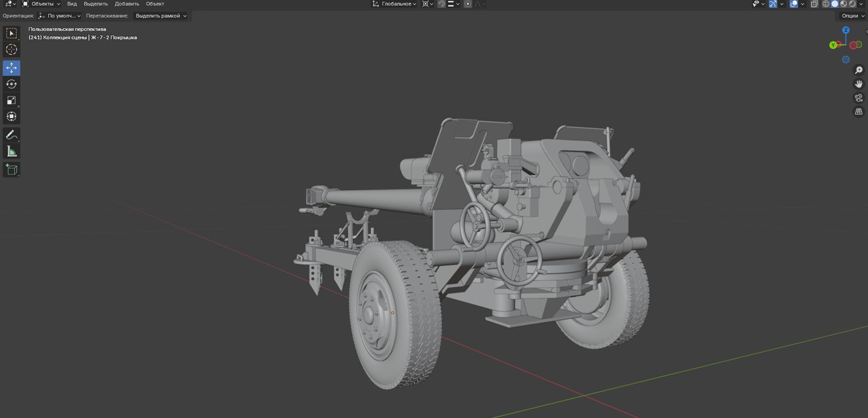The height and width of the screenshot is (418, 868).
Task: Click the zoom view magnifier button
Action: click(x=859, y=71)
